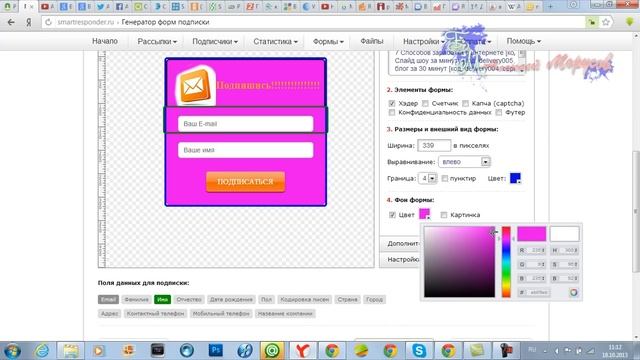Image resolution: width=640 pixels, height=360 pixels.
Task: Open Skype from the taskbar
Action: coord(419,351)
